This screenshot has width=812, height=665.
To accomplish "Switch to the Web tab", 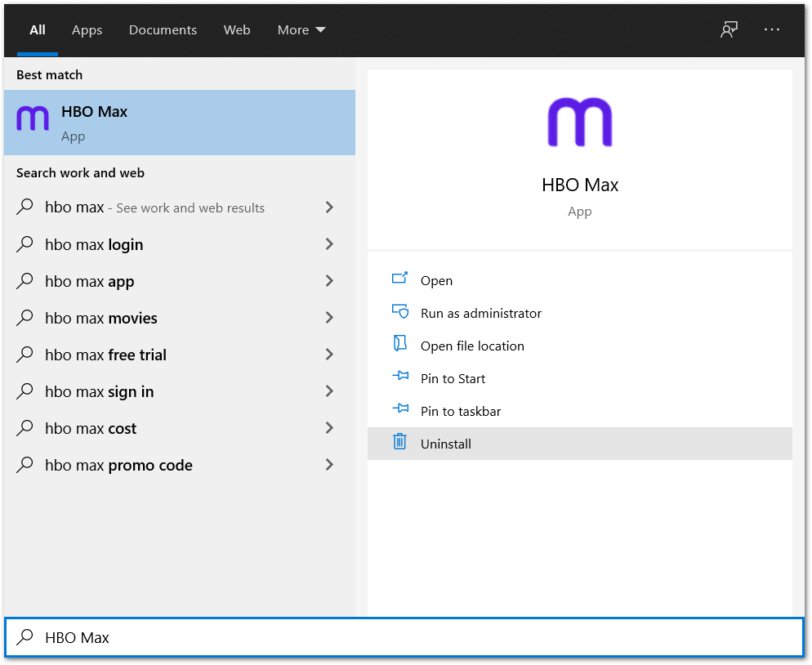I will [237, 30].
